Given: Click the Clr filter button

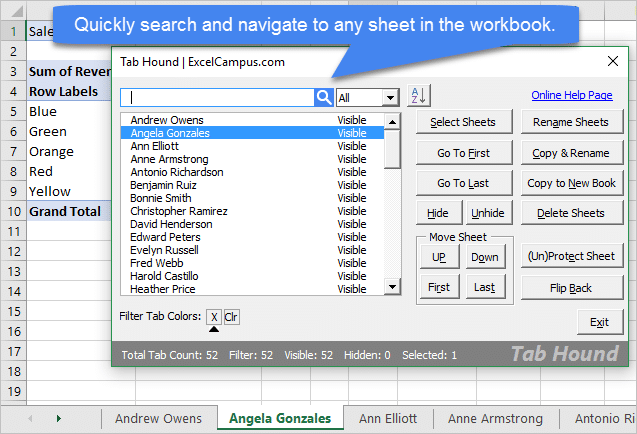Looking at the screenshot, I should pos(231,317).
